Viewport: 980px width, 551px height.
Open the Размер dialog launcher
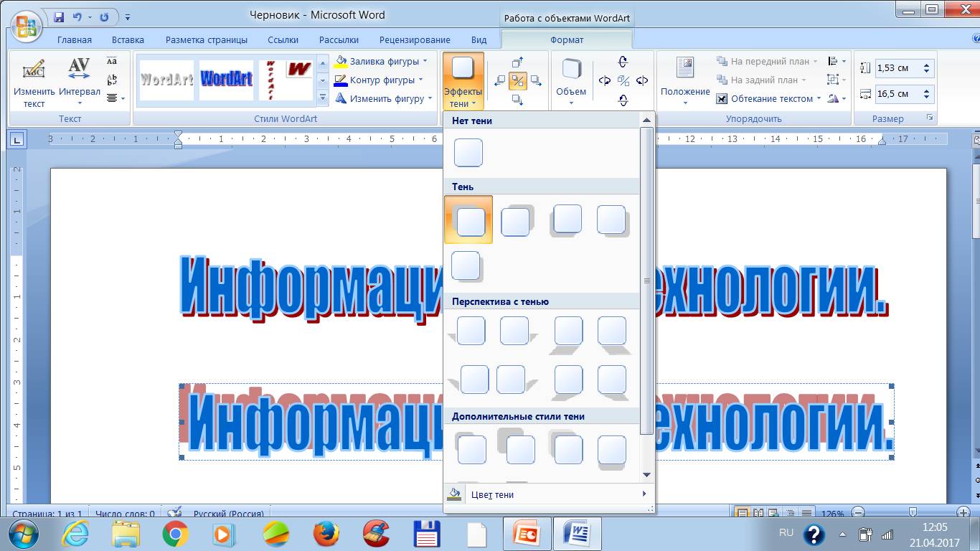click(930, 118)
